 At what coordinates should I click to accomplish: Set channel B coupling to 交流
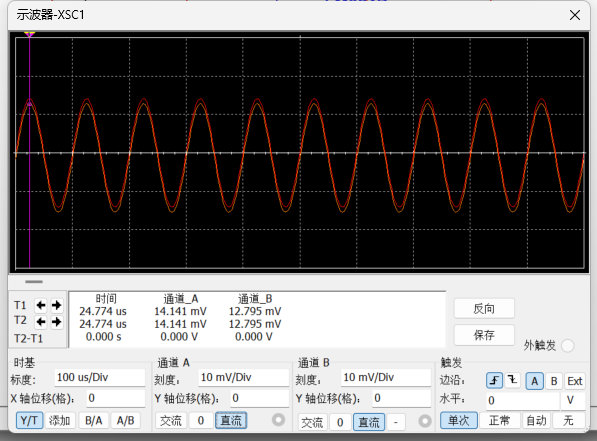tap(312, 422)
